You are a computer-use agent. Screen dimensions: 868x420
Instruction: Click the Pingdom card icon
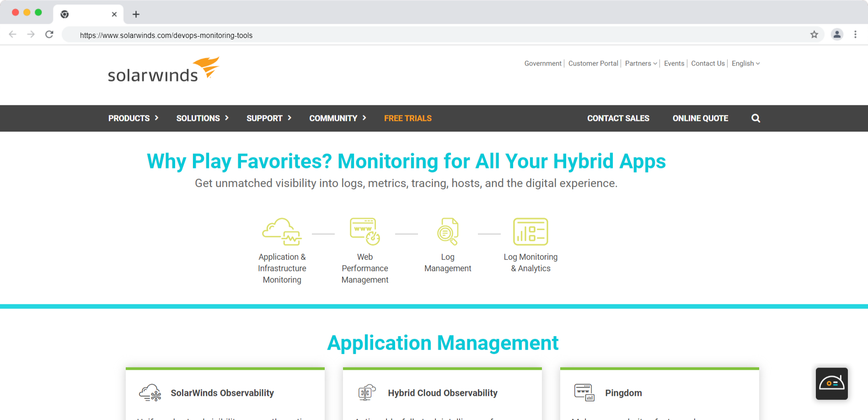[x=584, y=393]
